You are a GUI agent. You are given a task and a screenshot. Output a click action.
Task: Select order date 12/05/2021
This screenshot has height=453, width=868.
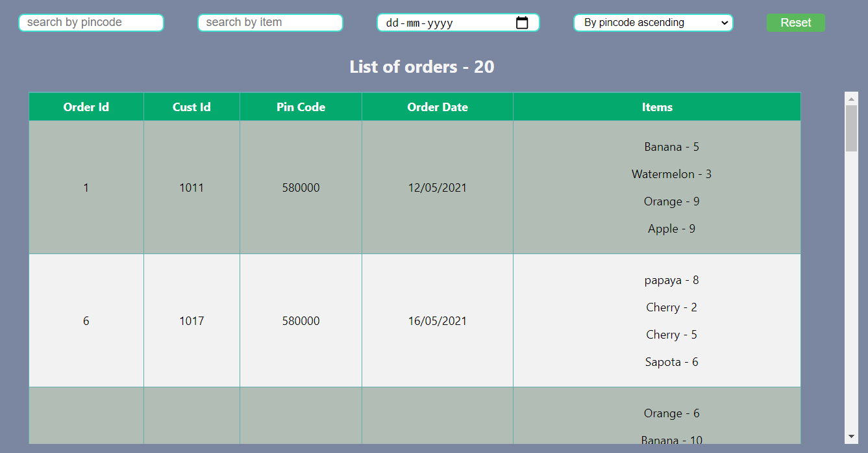(438, 188)
